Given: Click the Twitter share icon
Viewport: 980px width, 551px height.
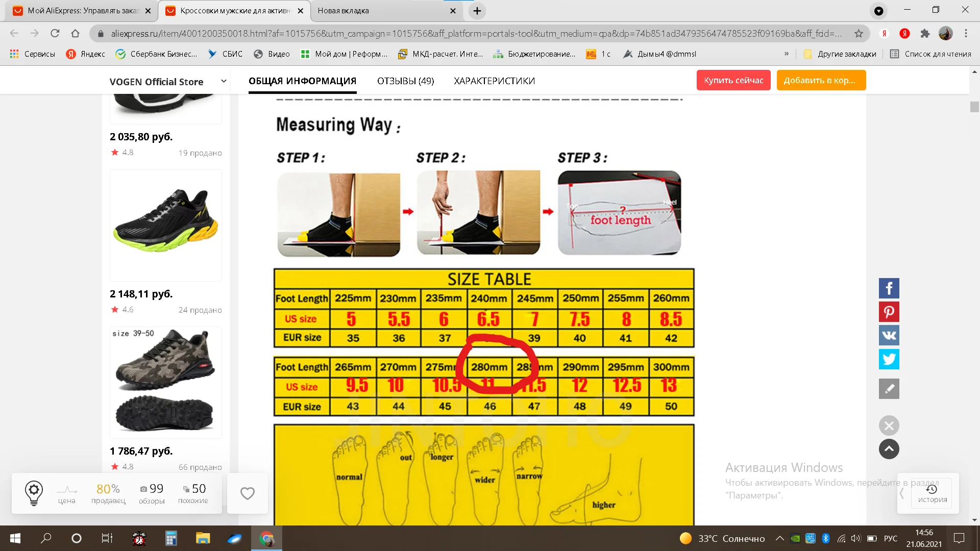Looking at the screenshot, I should tap(889, 359).
